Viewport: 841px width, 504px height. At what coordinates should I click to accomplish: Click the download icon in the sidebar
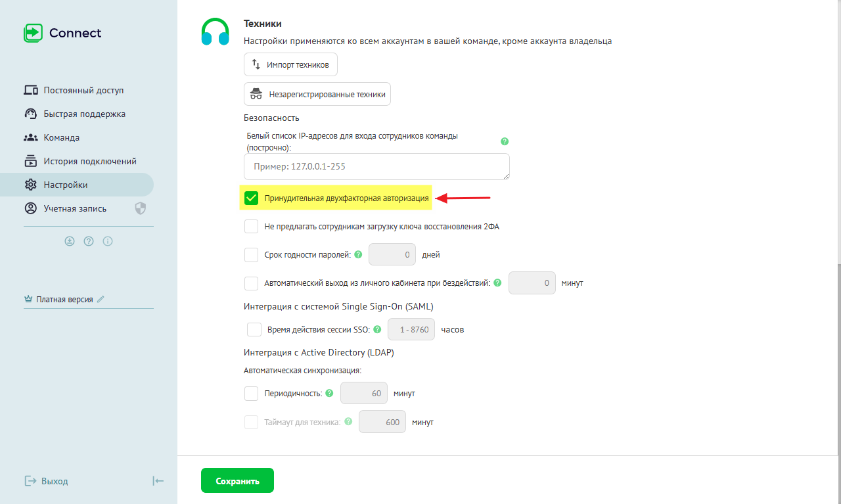(70, 241)
